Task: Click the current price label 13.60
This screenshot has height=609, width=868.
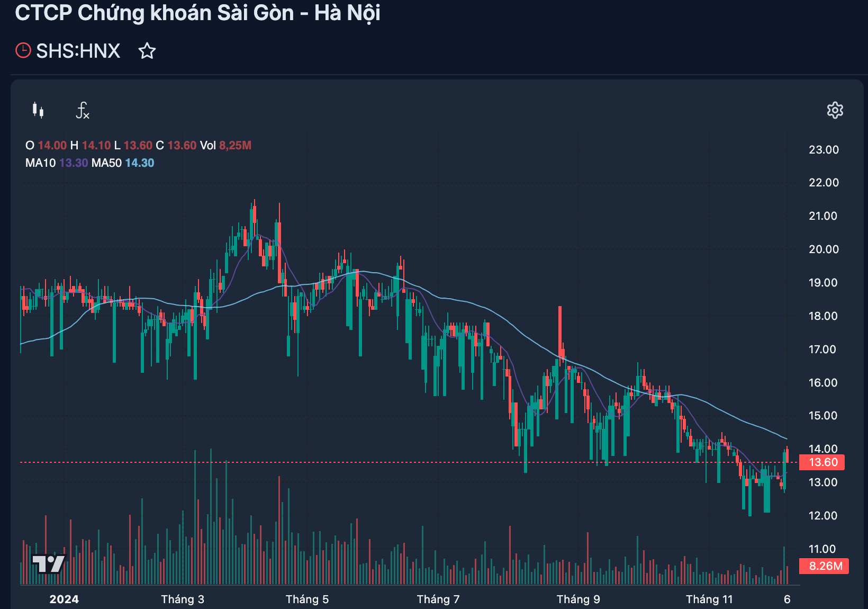Action: point(822,462)
